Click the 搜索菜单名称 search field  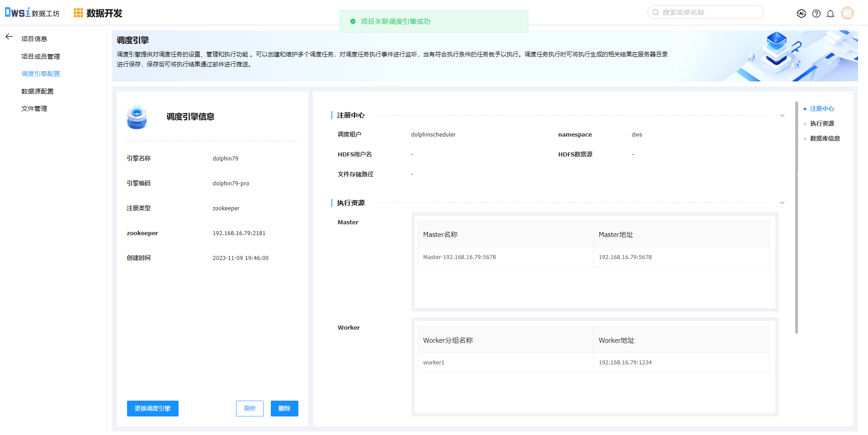[x=710, y=13]
